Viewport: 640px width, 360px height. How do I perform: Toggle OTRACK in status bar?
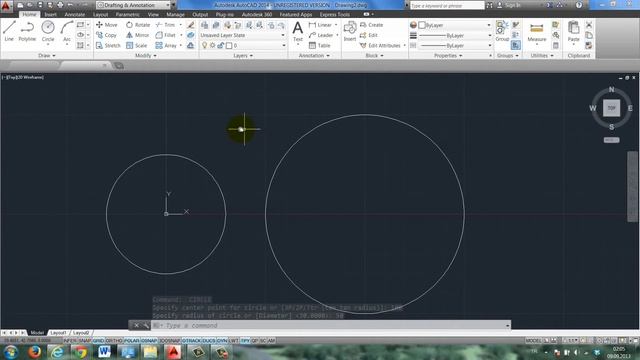tap(191, 340)
